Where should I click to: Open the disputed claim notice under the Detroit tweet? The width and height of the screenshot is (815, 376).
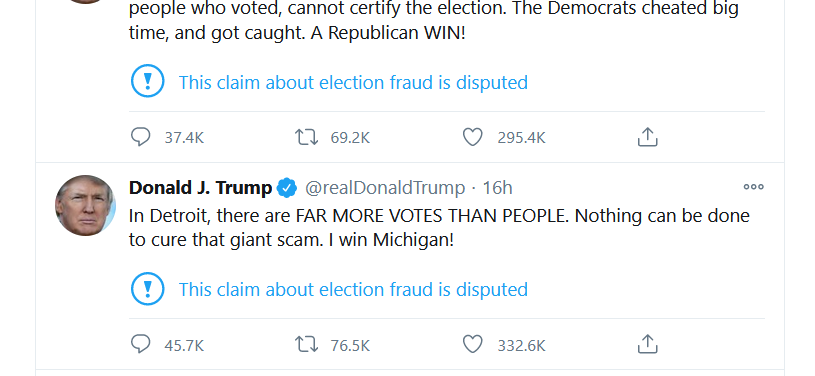coord(353,290)
